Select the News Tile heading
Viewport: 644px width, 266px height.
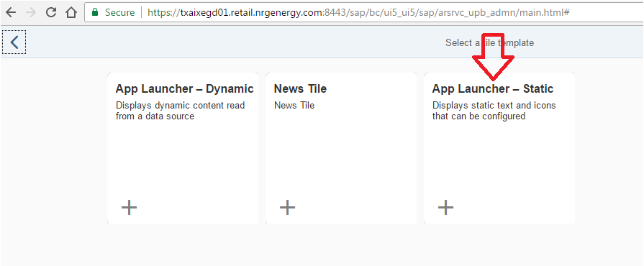pyautogui.click(x=300, y=88)
